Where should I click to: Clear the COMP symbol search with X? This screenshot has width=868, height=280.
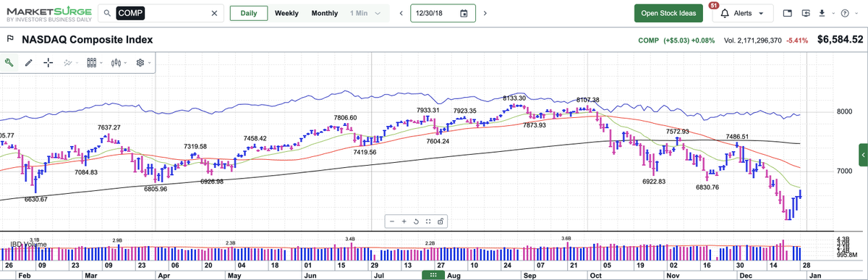[x=214, y=13]
